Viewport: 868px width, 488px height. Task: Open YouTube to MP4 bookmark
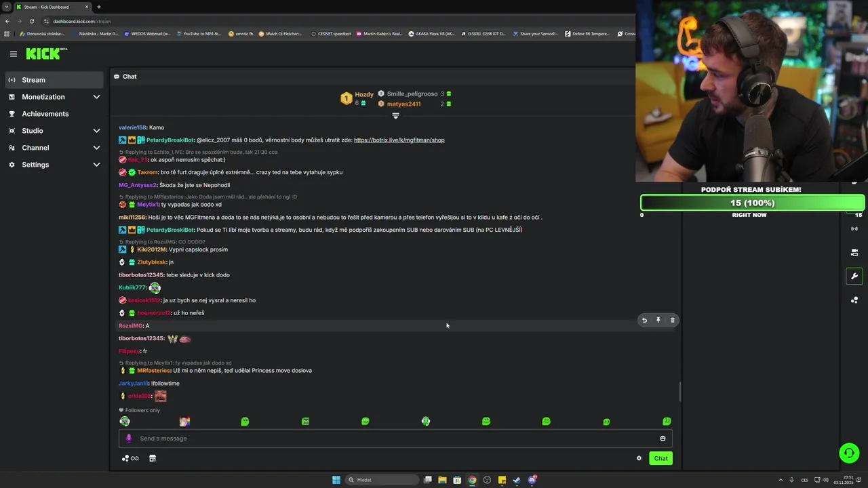tap(198, 33)
